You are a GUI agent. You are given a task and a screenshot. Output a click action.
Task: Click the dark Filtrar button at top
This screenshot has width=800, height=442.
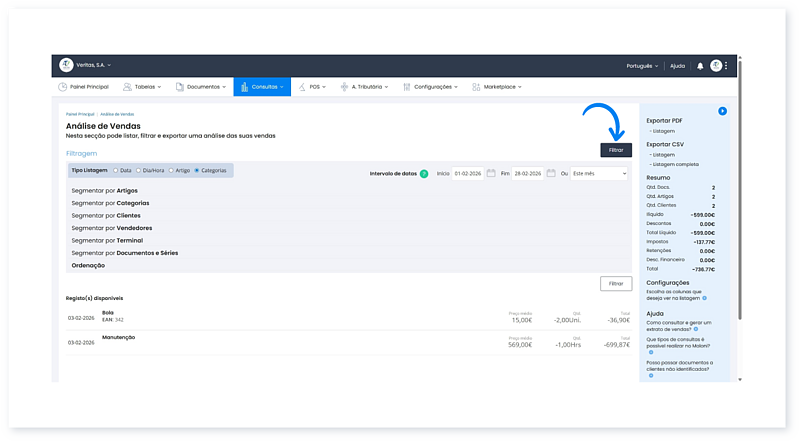(x=616, y=149)
